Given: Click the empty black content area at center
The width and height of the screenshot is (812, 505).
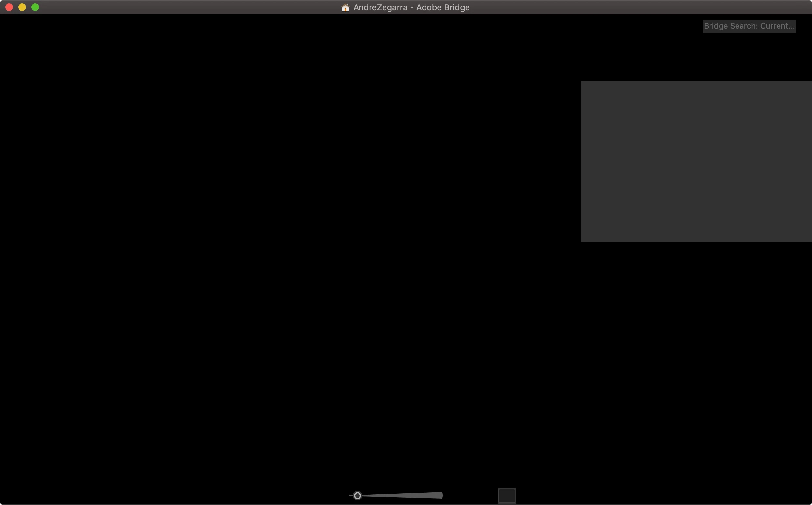Looking at the screenshot, I should (x=288, y=254).
